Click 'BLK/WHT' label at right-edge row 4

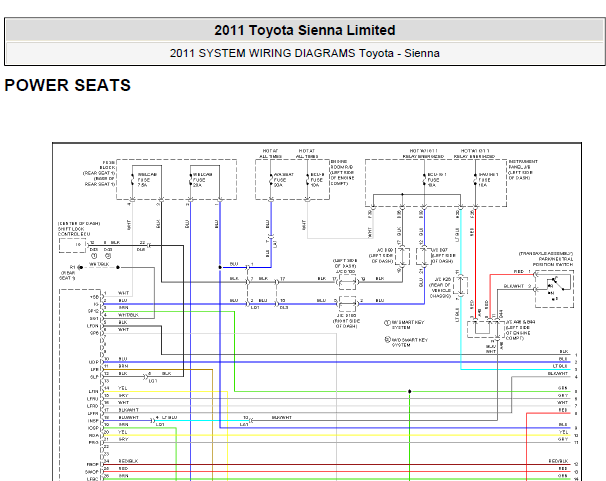(558, 374)
